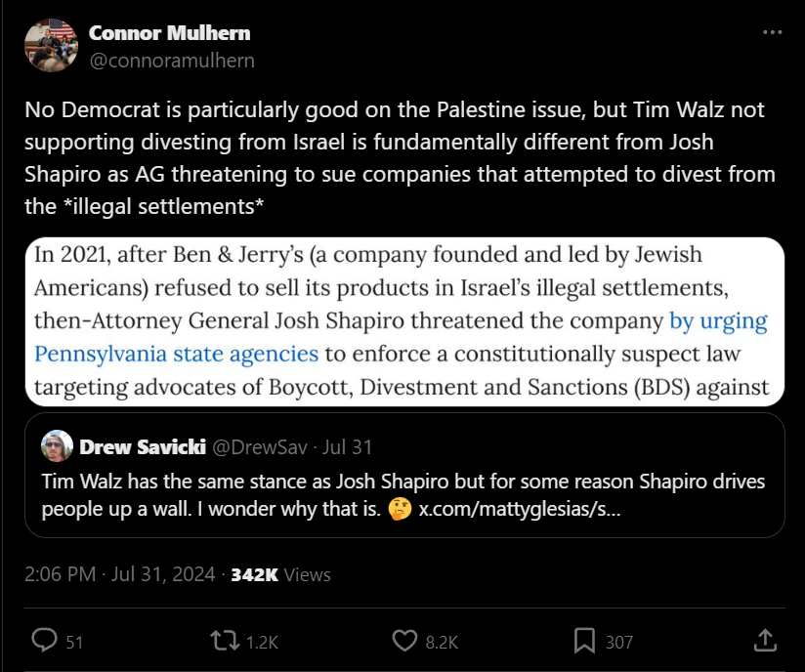The width and height of the screenshot is (805, 672).
Task: Bookmark this tweet
Action: (x=584, y=641)
